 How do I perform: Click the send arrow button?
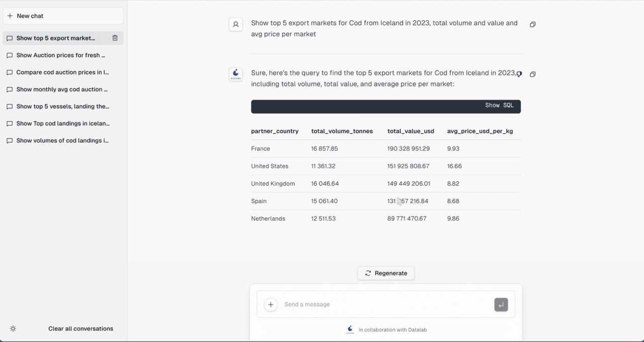tap(501, 304)
